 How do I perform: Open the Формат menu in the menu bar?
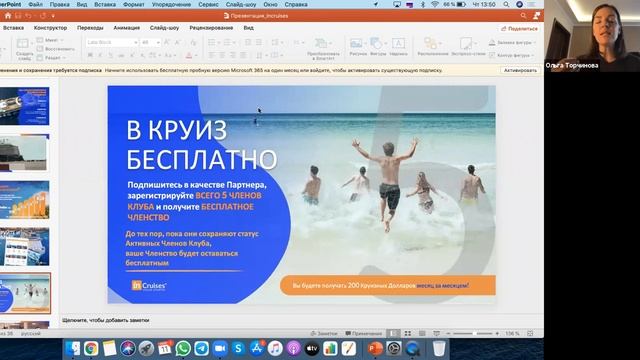pos(133,4)
